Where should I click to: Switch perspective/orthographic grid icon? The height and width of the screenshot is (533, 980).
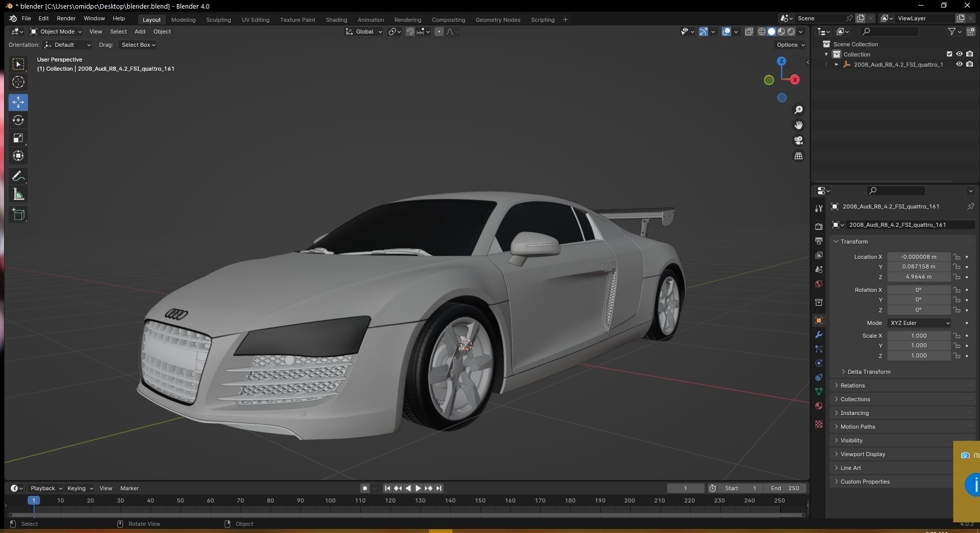click(x=799, y=156)
